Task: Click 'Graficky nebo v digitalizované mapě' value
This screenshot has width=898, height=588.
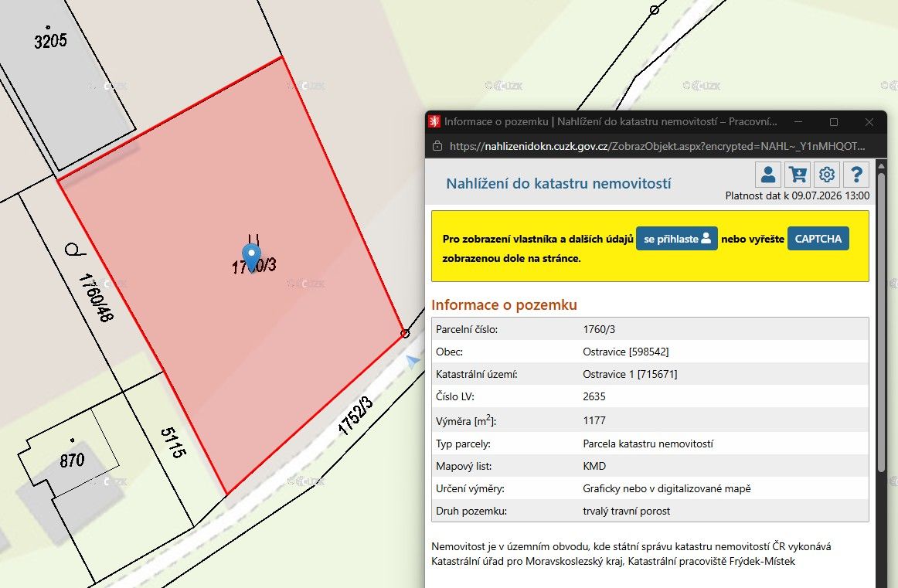Action: pos(667,488)
